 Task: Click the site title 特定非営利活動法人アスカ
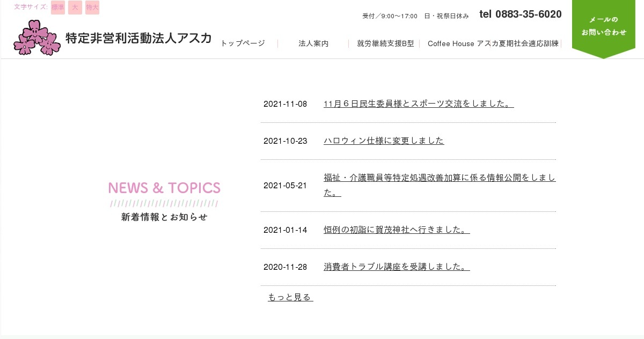(x=138, y=38)
